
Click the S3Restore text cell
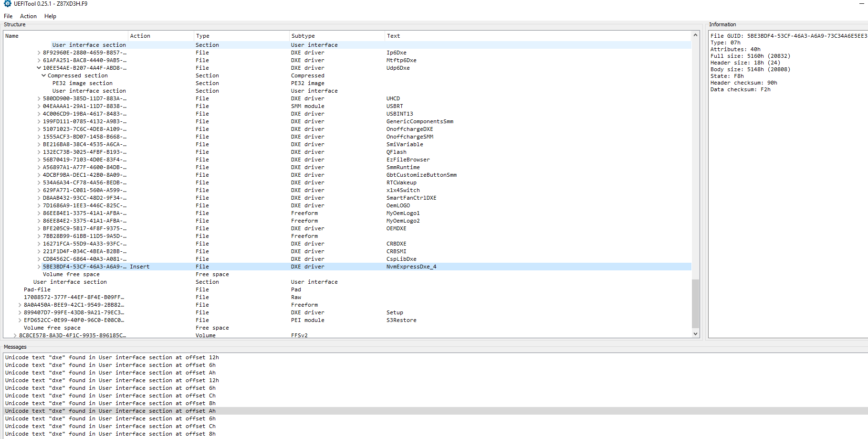pyautogui.click(x=401, y=321)
